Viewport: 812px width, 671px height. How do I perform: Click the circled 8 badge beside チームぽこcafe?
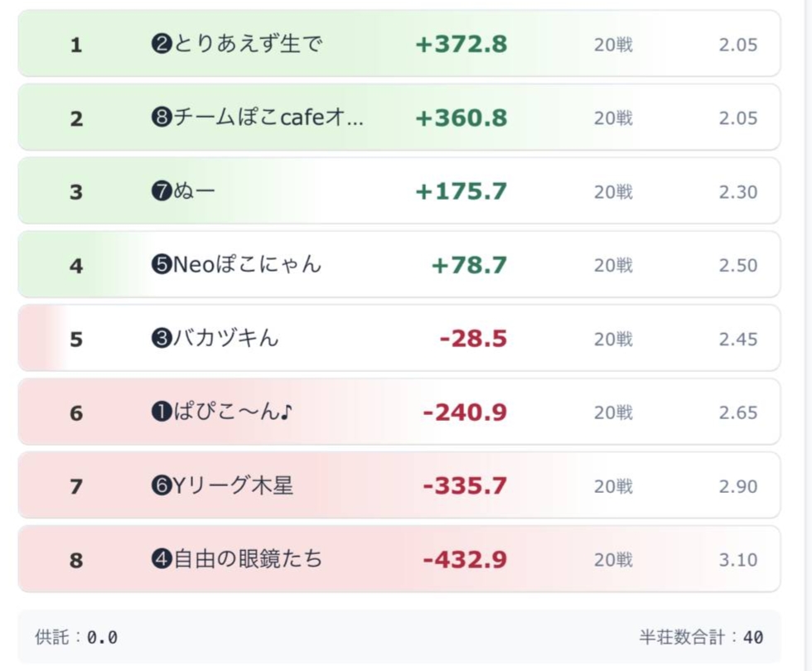(161, 118)
